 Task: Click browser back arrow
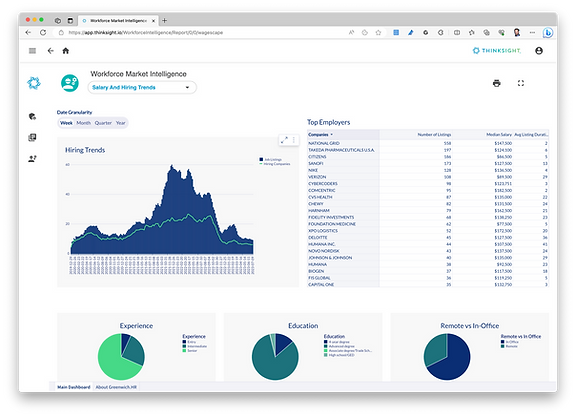pyautogui.click(x=28, y=32)
